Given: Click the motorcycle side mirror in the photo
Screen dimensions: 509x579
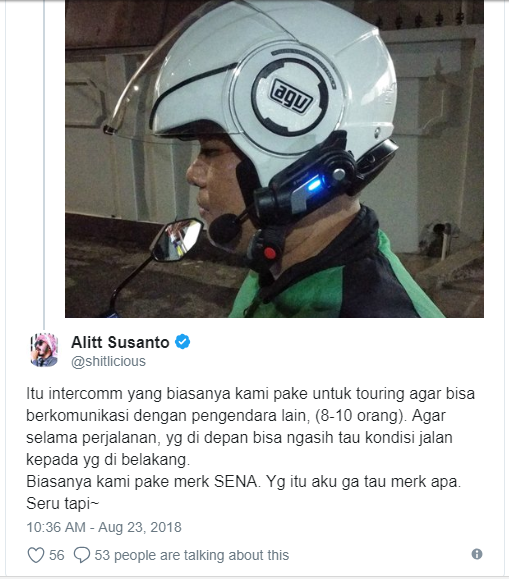Looking at the screenshot, I should tap(177, 240).
